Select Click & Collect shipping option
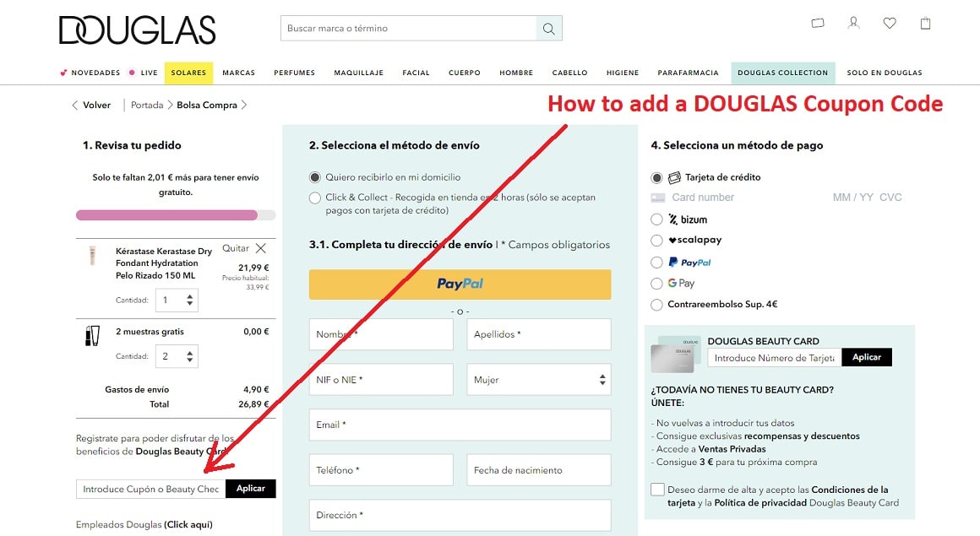980x536 pixels. (315, 198)
